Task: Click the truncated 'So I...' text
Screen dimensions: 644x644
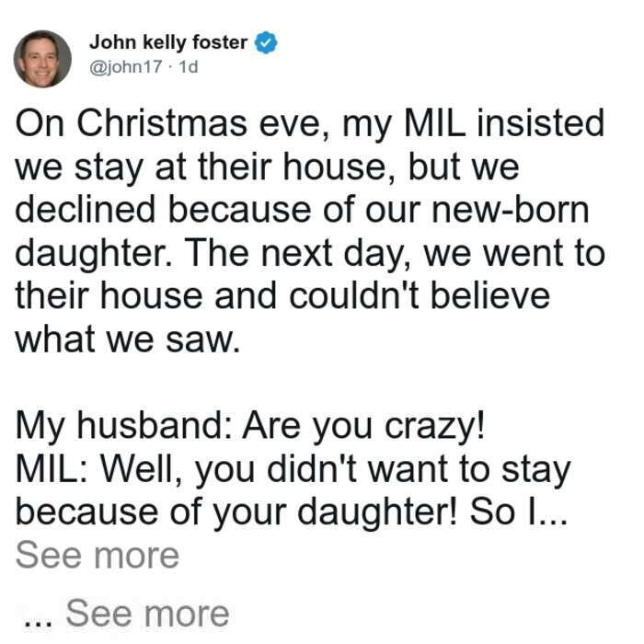Action: (x=518, y=512)
